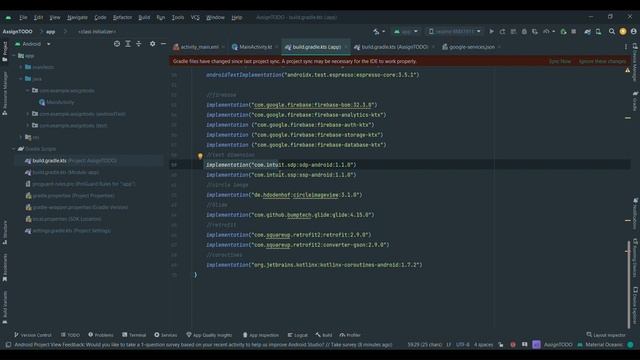Image resolution: width=640 pixels, height=360 pixels.
Task: Open editor tabs three-dot menu
Action: point(626,47)
